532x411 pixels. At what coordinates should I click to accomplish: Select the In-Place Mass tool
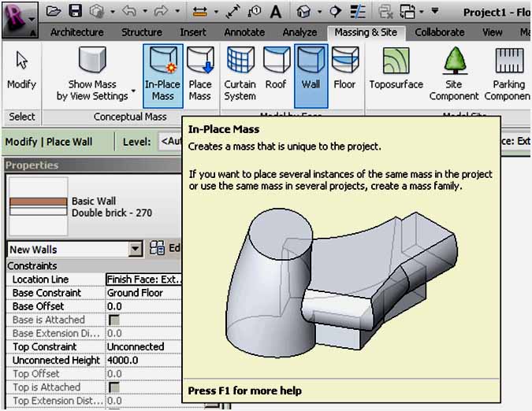163,76
